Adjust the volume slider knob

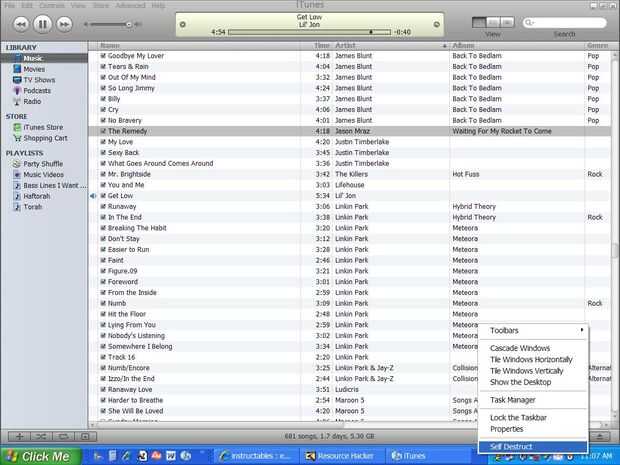coord(129,25)
